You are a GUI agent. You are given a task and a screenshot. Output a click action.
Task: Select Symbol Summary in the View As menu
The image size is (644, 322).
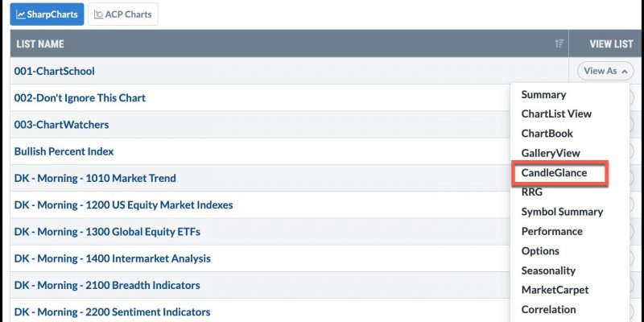[562, 212]
